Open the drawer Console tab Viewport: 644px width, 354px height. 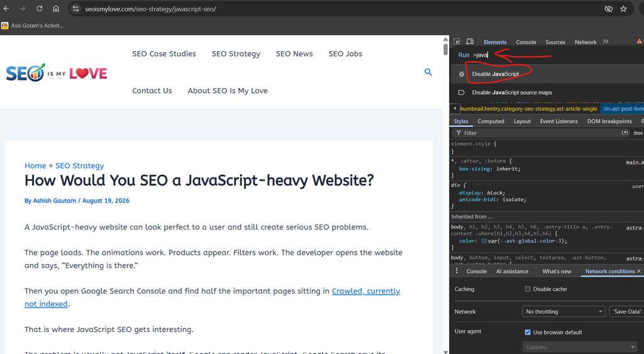point(477,272)
